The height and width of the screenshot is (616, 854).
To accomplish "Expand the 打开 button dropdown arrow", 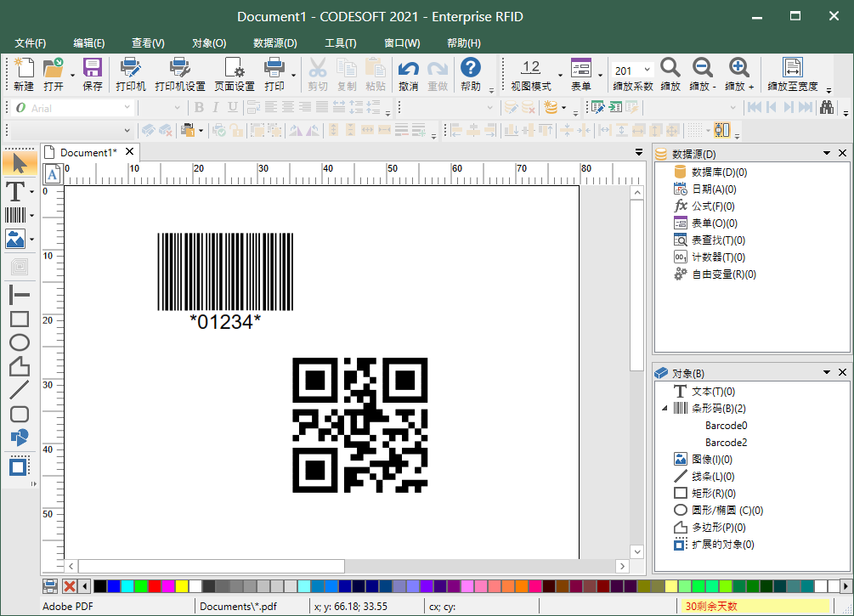I will coord(72,75).
